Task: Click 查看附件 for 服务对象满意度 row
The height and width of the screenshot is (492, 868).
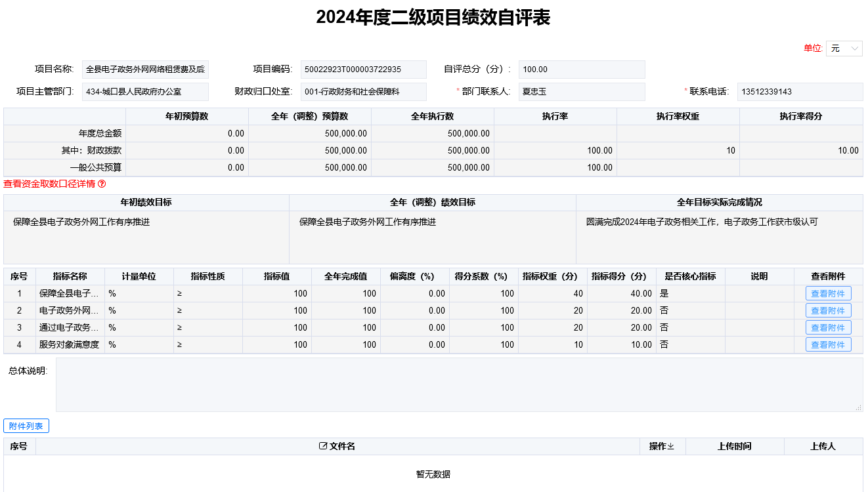Action: [828, 345]
